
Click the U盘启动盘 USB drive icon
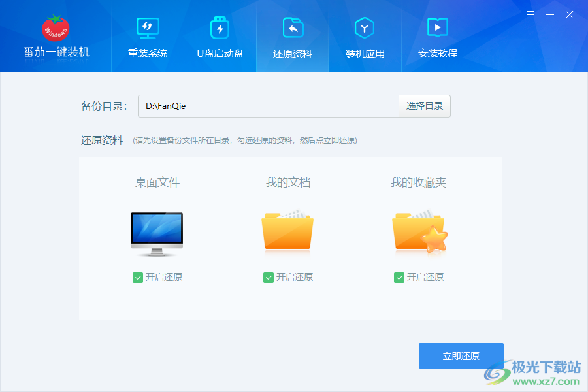point(220,28)
